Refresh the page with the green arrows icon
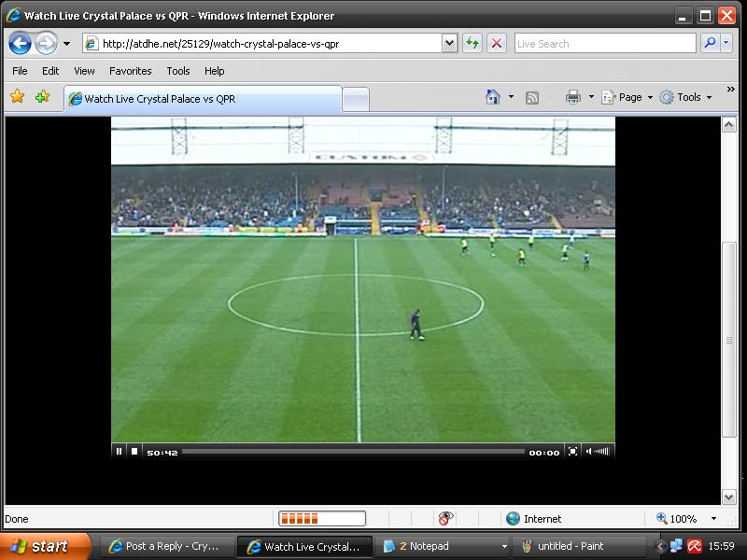747x560 pixels. (472, 43)
